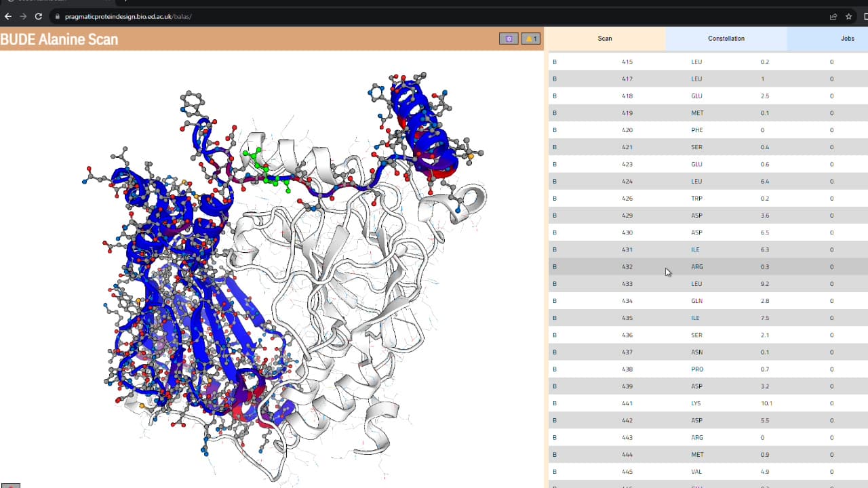
Task: Reload the page with refresh icon
Action: (38, 16)
